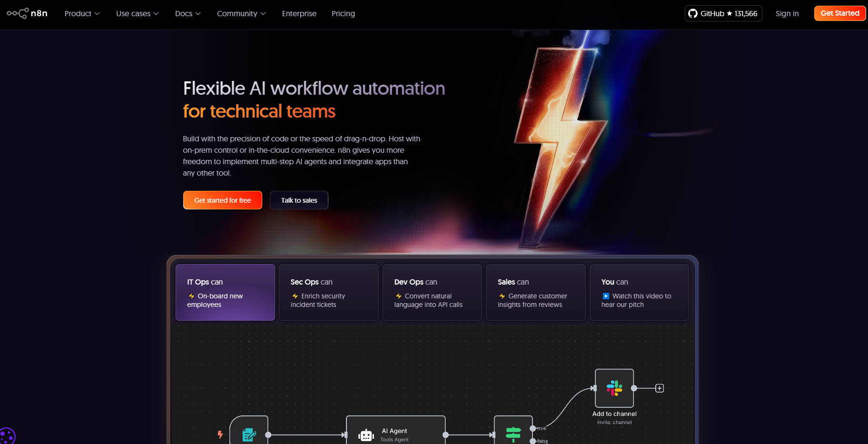The image size is (868, 444).
Task: Click the output connector dot of the form node
Action: tap(268, 435)
